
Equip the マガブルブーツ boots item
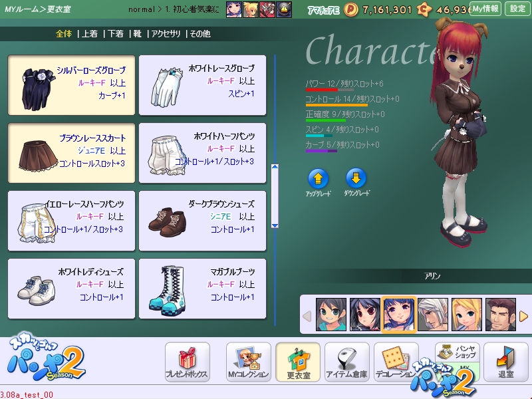click(x=202, y=287)
